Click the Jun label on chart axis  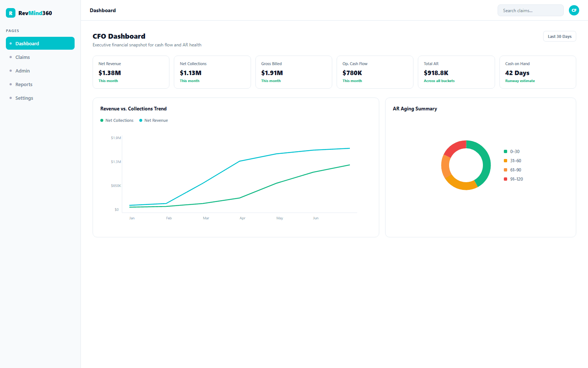click(316, 218)
